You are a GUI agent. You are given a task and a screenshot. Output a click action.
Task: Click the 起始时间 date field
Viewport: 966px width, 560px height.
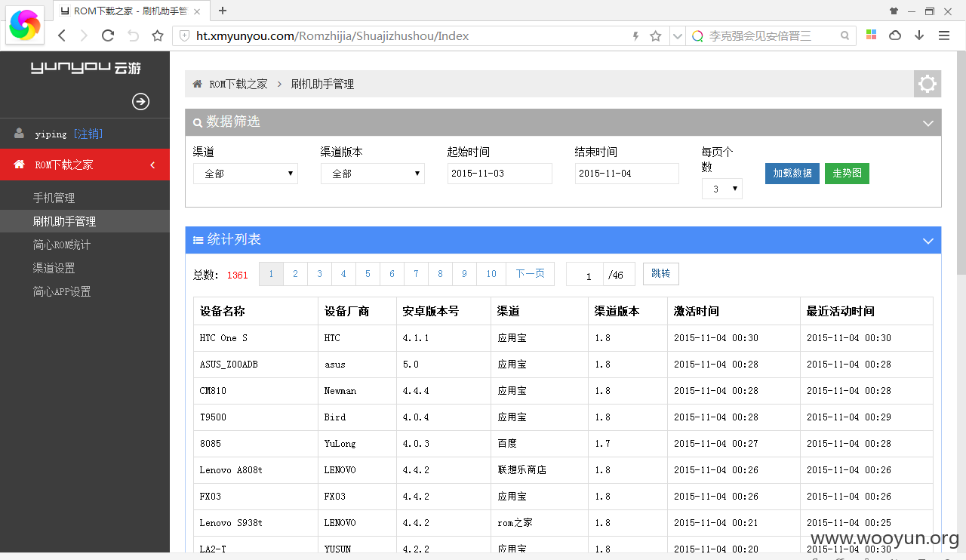[500, 174]
